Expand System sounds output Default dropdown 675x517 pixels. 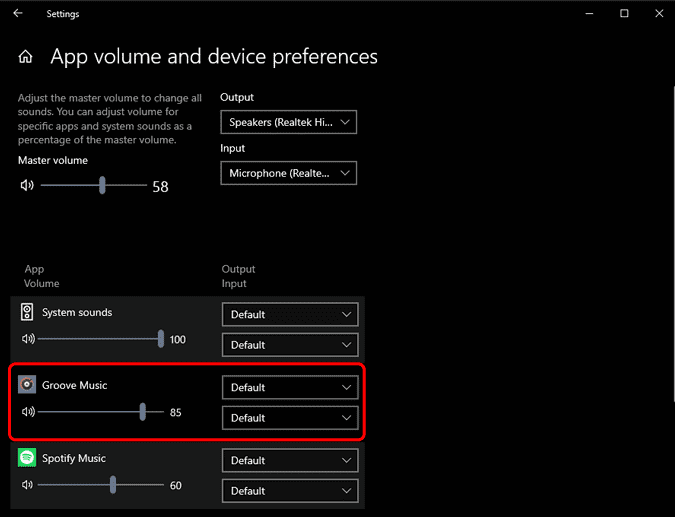coord(289,314)
